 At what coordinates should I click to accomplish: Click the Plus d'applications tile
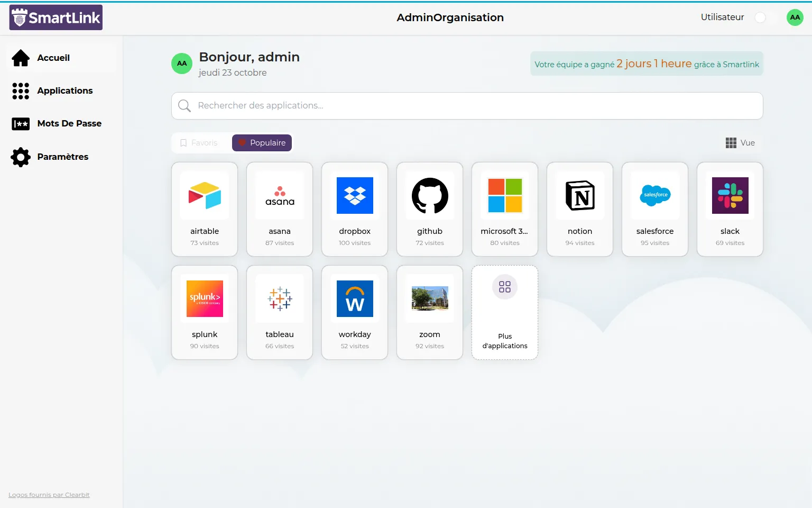point(505,312)
